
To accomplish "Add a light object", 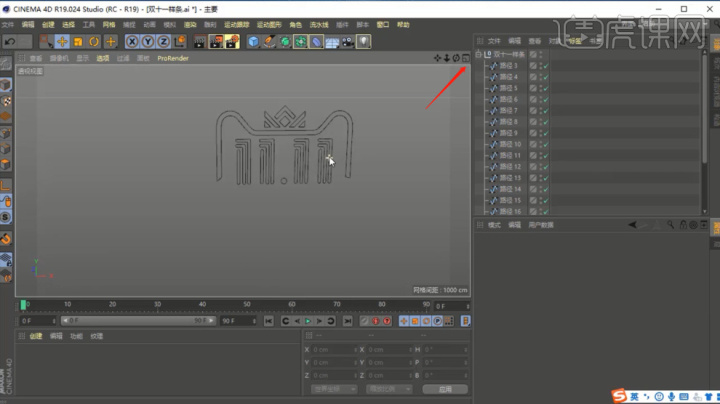I will point(363,42).
